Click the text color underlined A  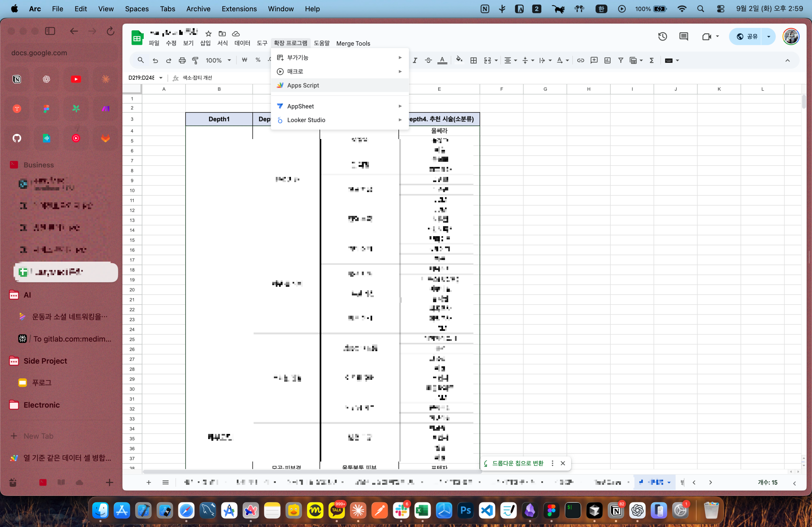pyautogui.click(x=442, y=60)
